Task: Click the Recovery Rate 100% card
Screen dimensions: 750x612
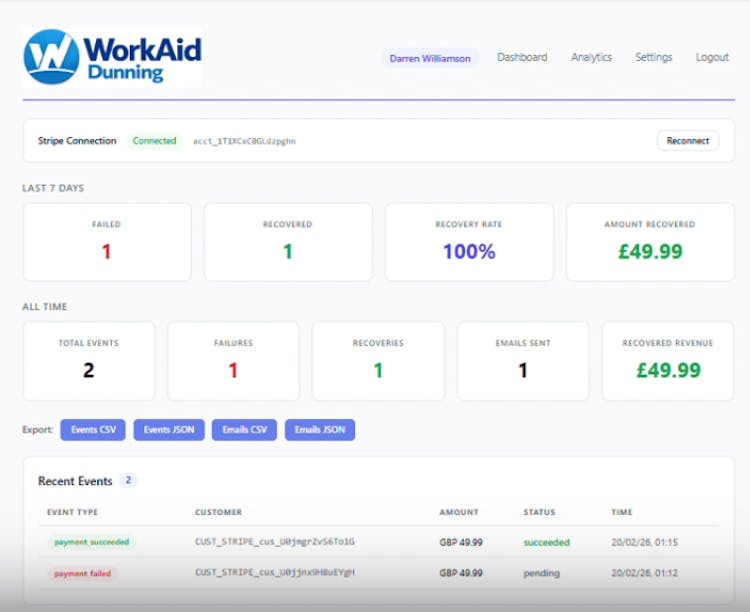Action: point(469,242)
